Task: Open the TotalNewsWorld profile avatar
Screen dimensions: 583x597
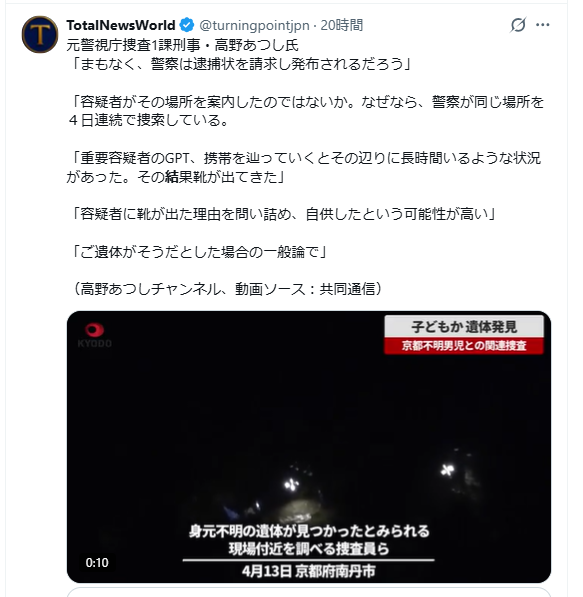Action: (40, 34)
